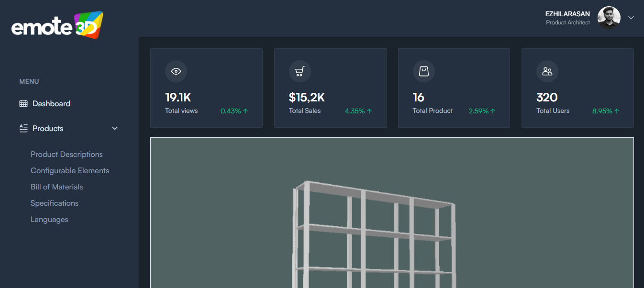Open the EZHILARASAN profile avatar
The width and height of the screenshot is (644, 288).
(x=608, y=18)
